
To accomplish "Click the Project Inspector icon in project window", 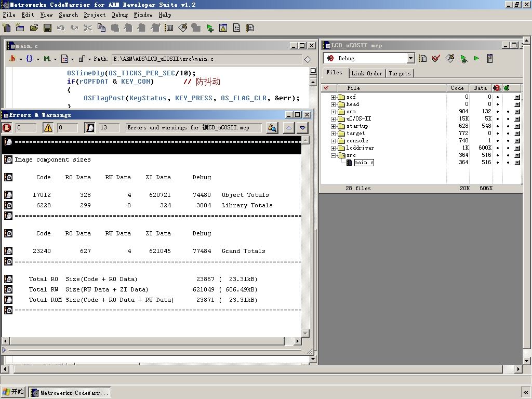I will tap(489, 58).
